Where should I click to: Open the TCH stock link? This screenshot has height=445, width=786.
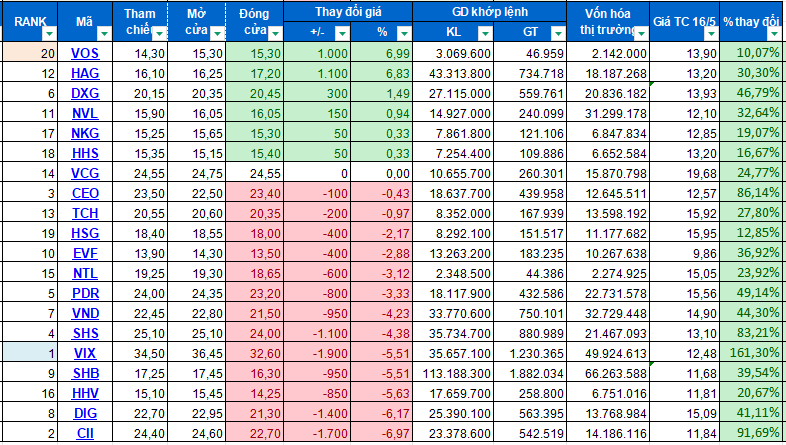(x=85, y=213)
